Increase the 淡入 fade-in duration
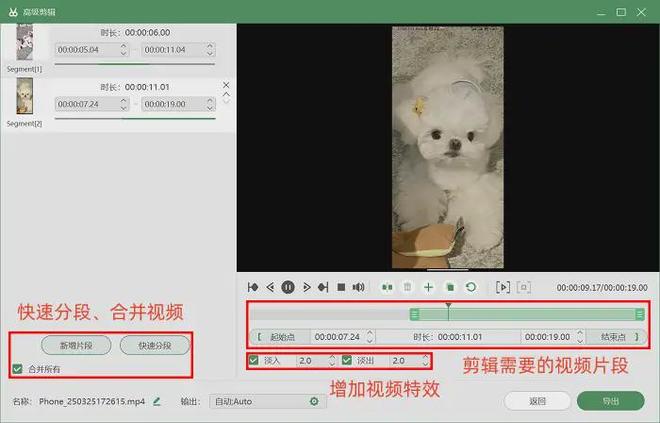The image size is (660, 423). (332, 357)
